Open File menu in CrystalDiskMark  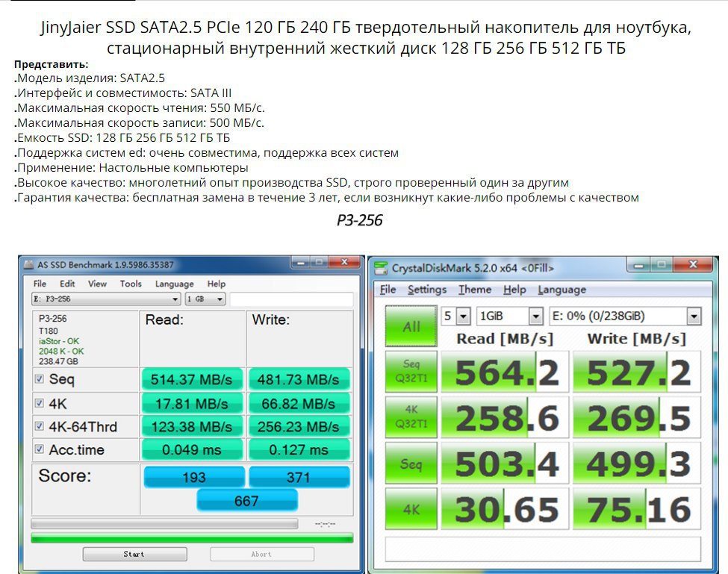click(x=388, y=290)
